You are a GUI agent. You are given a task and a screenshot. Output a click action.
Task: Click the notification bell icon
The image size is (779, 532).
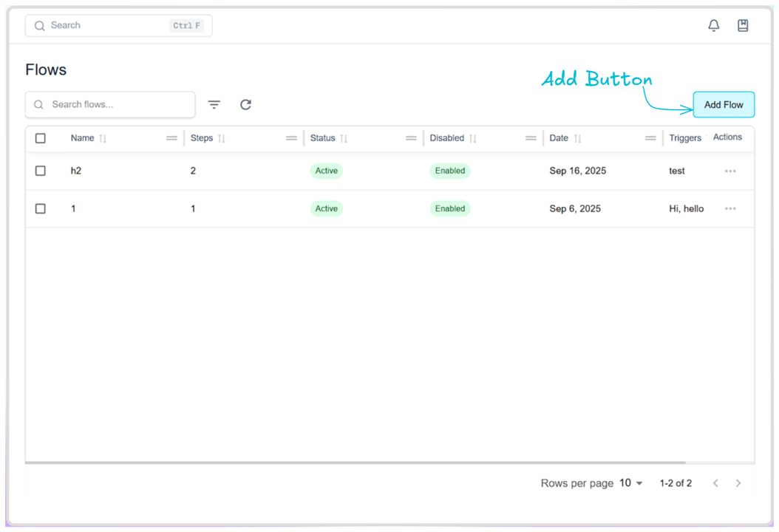713,25
